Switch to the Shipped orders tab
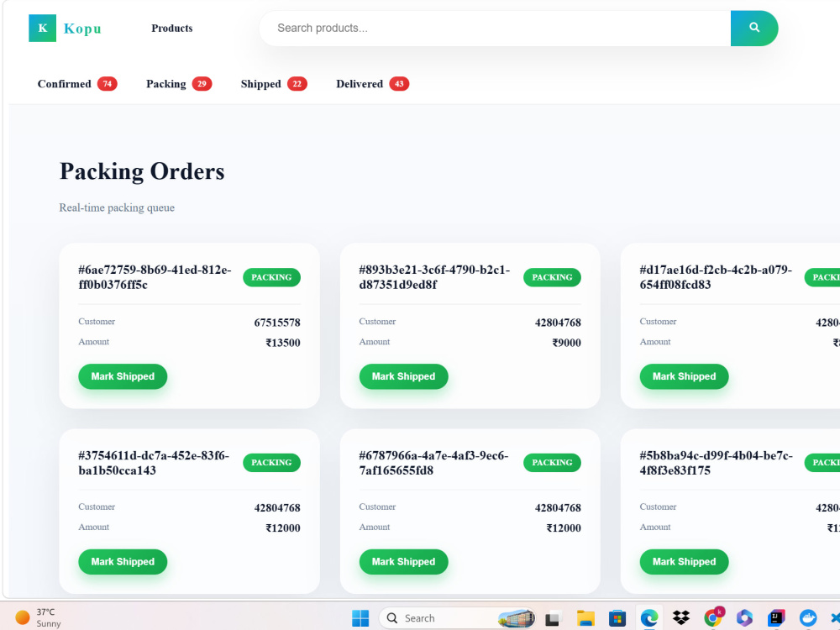The image size is (840, 630). (x=274, y=83)
